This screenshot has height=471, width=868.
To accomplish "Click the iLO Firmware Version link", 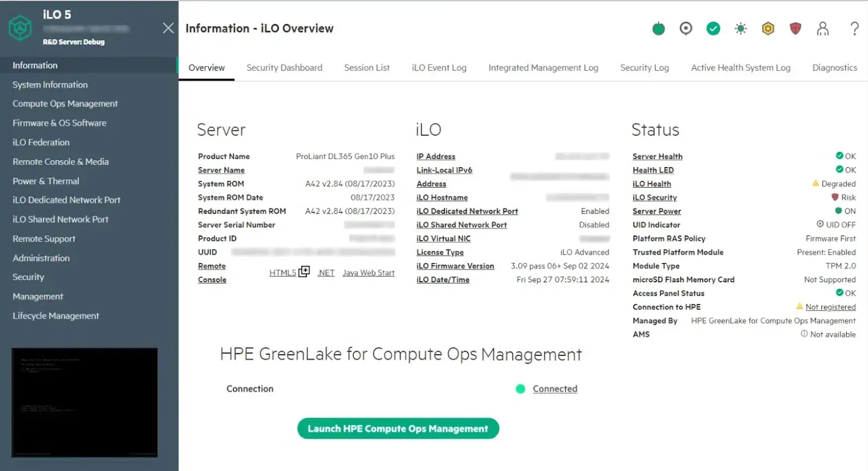I will (455, 266).
